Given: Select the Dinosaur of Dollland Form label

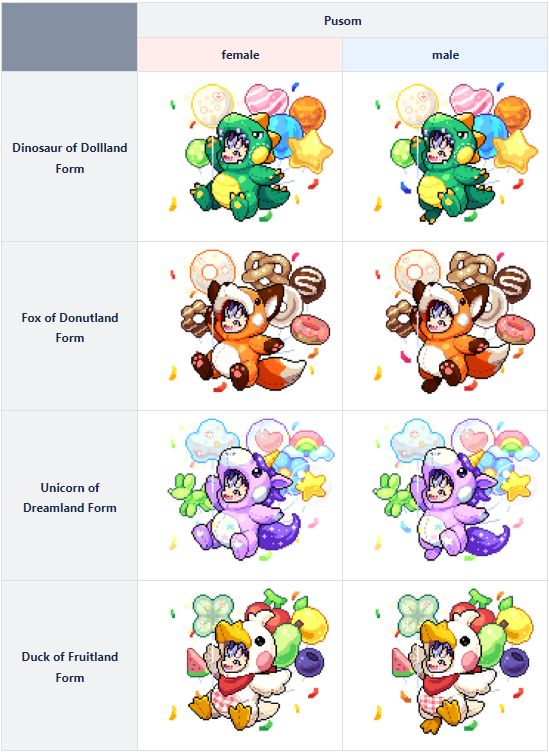Looking at the screenshot, I should (x=70, y=158).
